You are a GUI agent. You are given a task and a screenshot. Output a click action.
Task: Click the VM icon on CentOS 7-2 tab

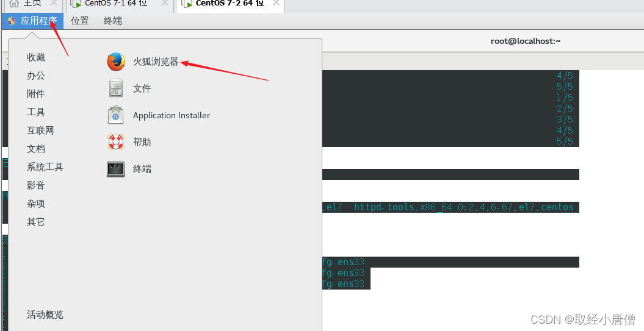tap(187, 4)
